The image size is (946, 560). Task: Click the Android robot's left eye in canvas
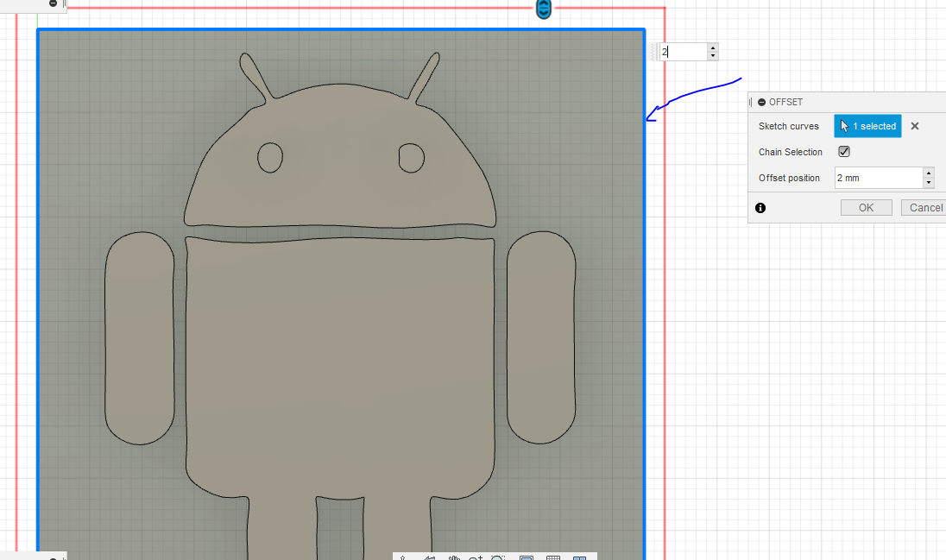(x=269, y=158)
